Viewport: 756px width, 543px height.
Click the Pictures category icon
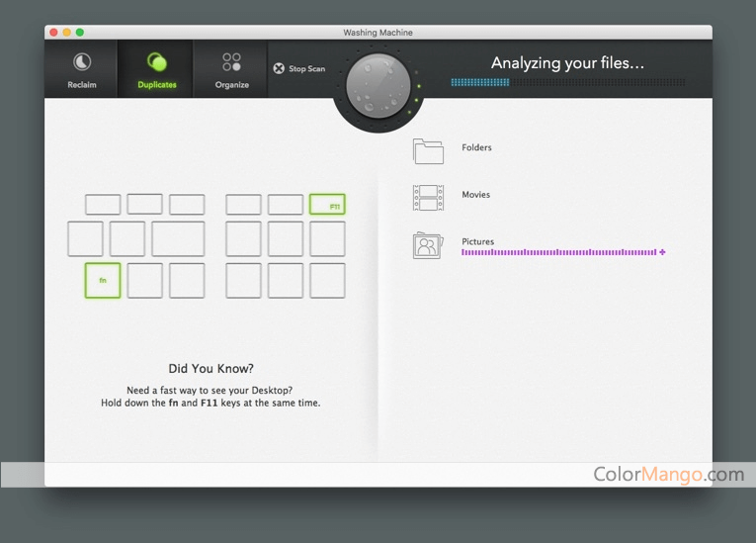[428, 245]
